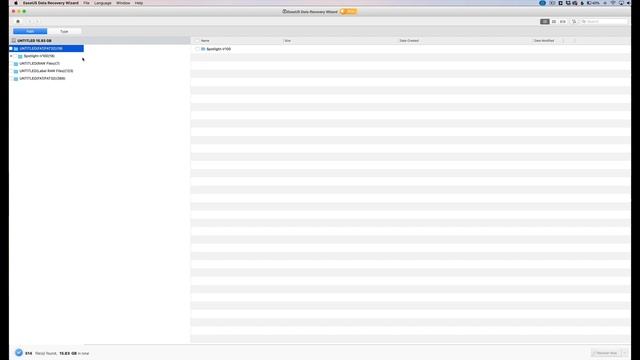Click the Spotlight-V100 row in the file list

[x=410, y=49]
